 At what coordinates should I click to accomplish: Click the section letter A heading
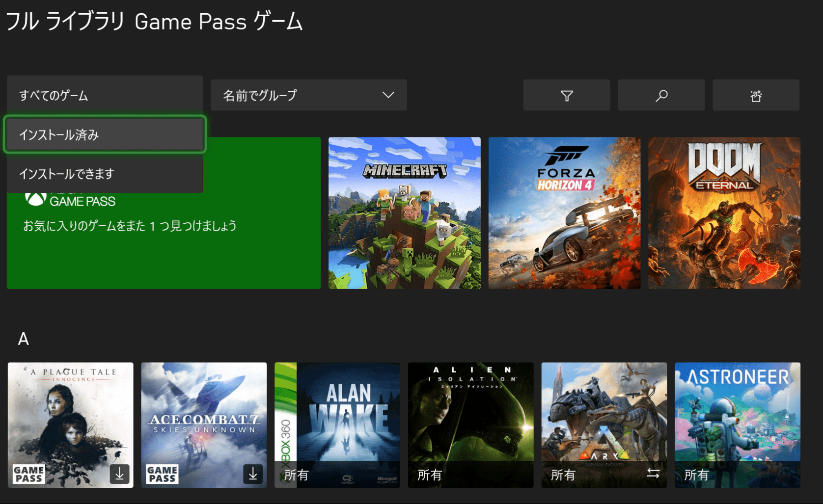pyautogui.click(x=23, y=339)
